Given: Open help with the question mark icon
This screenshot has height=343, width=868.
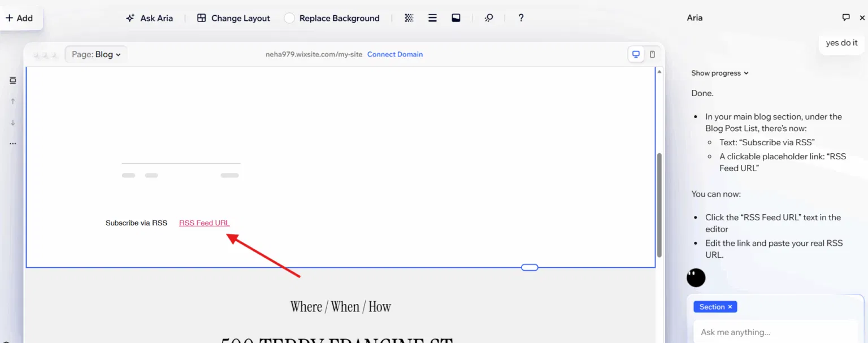Looking at the screenshot, I should tap(521, 18).
